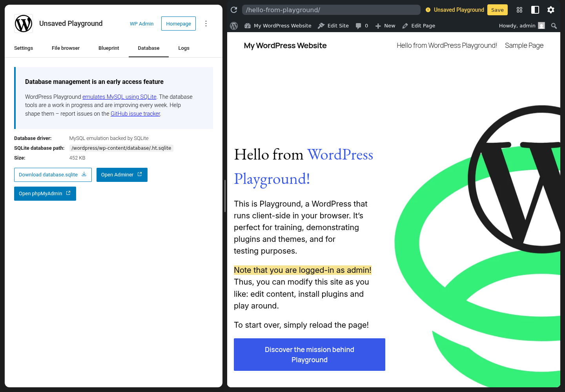Click the 'To start over, simply reload the page!' text
The width and height of the screenshot is (565, 392).
click(301, 325)
